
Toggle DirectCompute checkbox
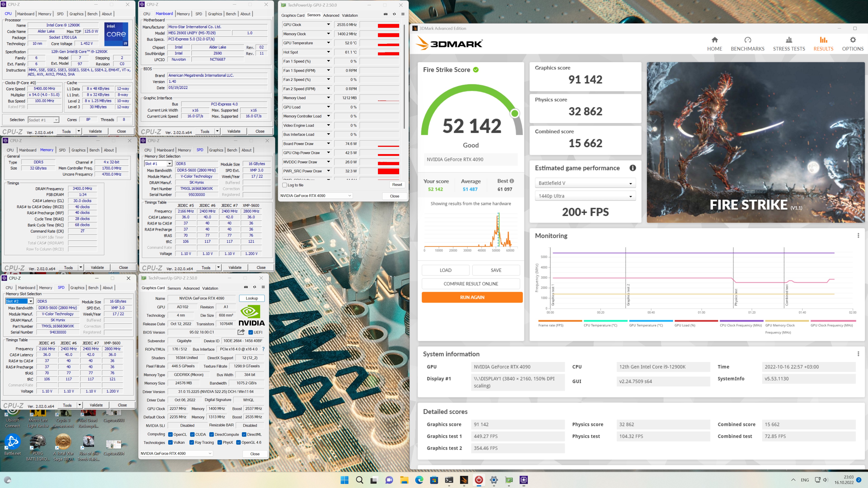(211, 434)
